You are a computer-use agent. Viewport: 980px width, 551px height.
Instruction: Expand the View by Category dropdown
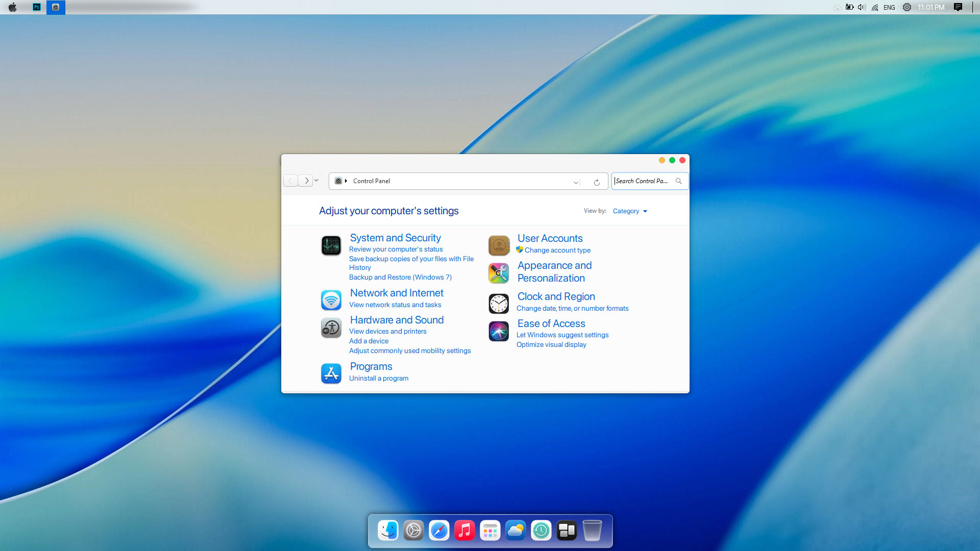click(630, 211)
